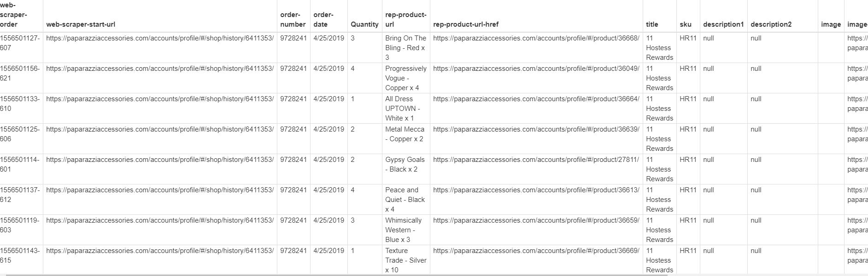The image size is (868, 276).
Task: Click the sku column header
Action: click(685, 24)
